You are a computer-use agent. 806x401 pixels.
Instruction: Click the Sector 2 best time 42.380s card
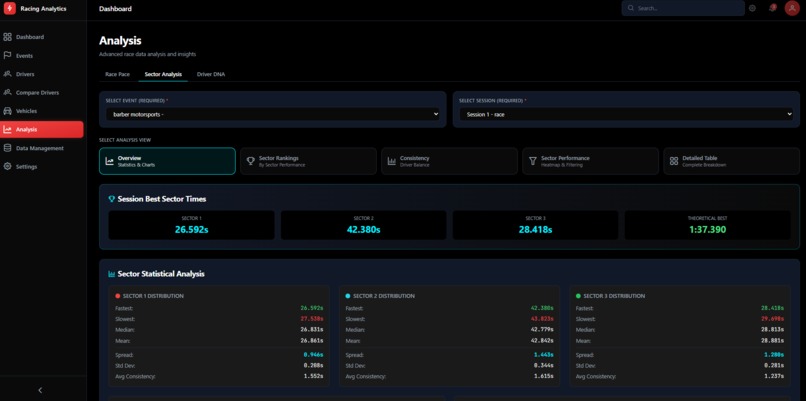tap(363, 225)
